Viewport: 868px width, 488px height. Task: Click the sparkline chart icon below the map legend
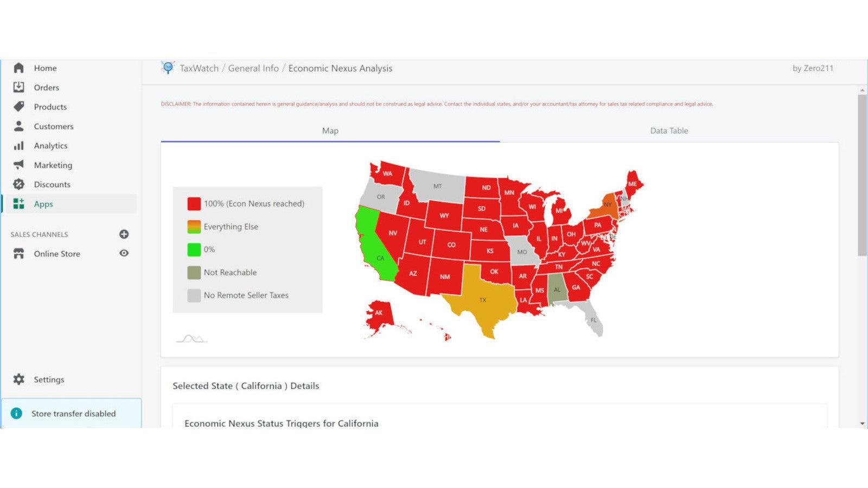pyautogui.click(x=192, y=338)
